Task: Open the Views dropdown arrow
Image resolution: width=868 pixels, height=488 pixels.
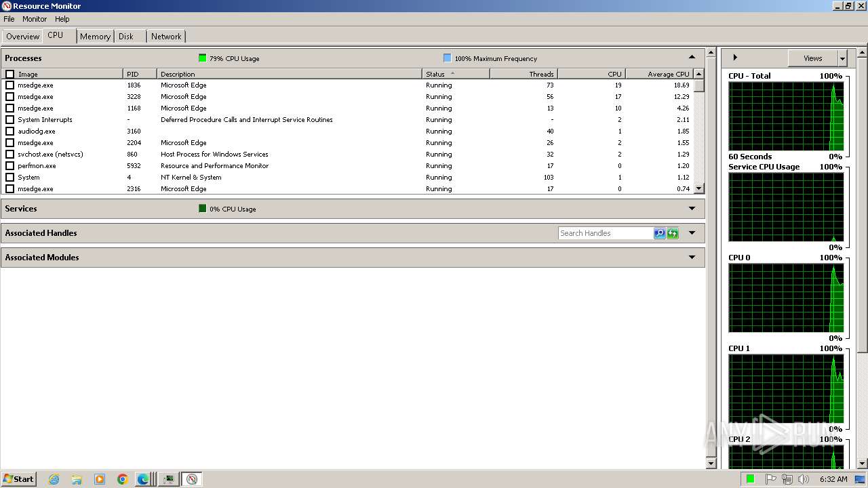Action: (x=842, y=58)
